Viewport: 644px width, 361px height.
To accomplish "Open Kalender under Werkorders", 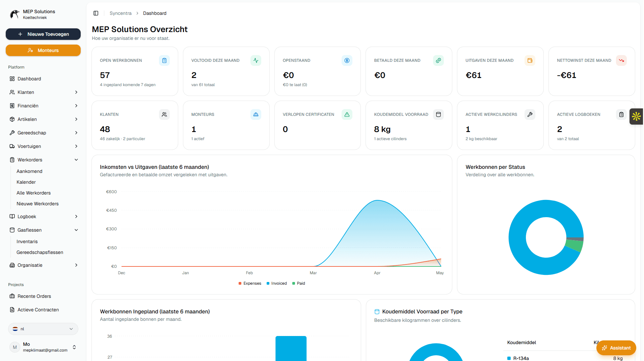I will click(x=26, y=182).
